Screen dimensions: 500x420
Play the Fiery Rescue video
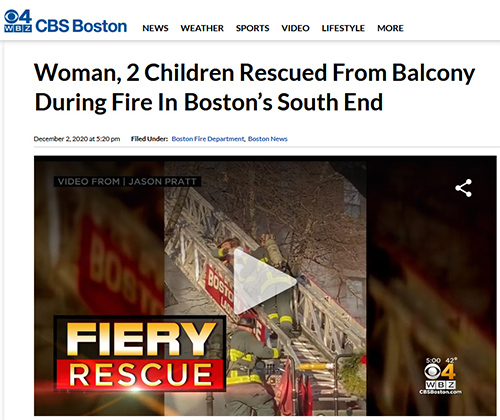click(265, 282)
